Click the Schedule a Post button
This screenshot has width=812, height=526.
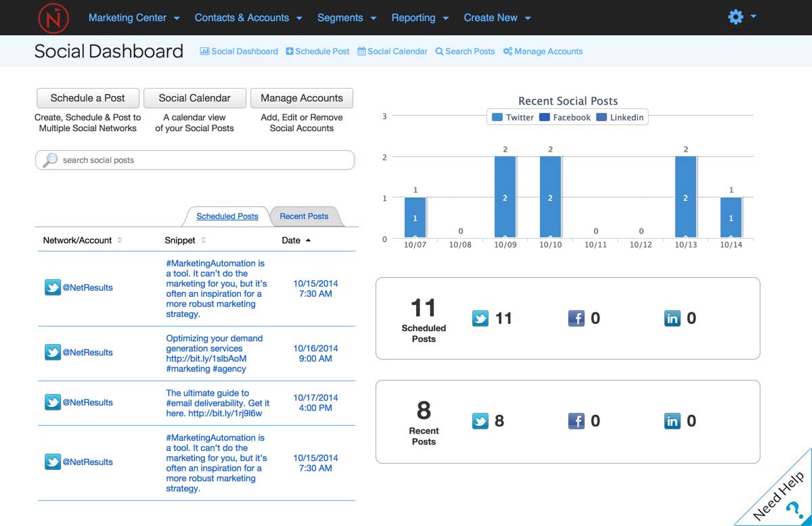88,98
